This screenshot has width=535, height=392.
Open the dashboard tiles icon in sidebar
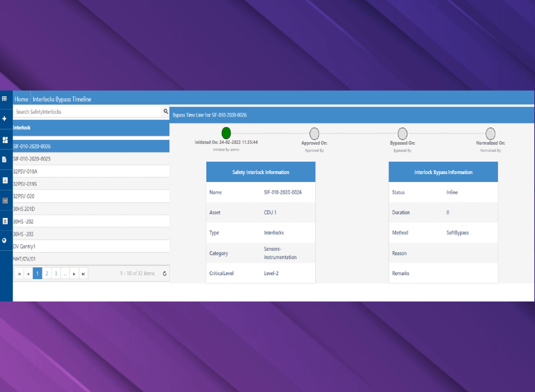click(5, 140)
